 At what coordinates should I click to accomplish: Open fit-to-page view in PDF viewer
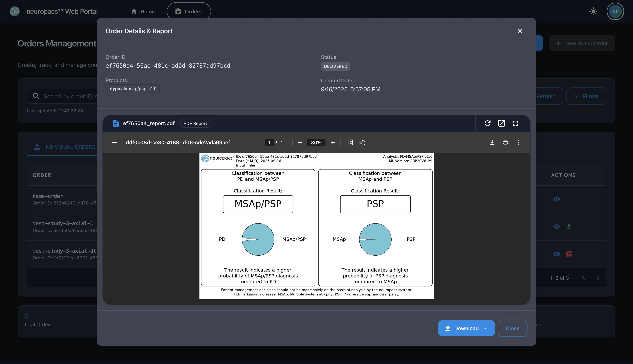click(x=350, y=142)
